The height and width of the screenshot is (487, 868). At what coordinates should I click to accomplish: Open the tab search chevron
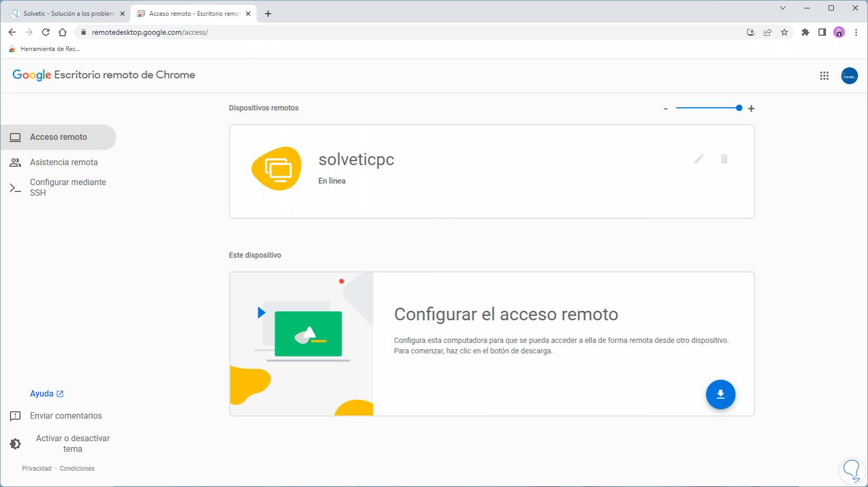pyautogui.click(x=783, y=8)
